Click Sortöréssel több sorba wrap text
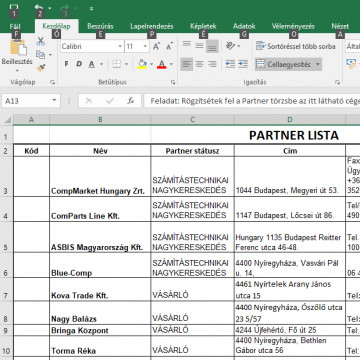 (296, 46)
